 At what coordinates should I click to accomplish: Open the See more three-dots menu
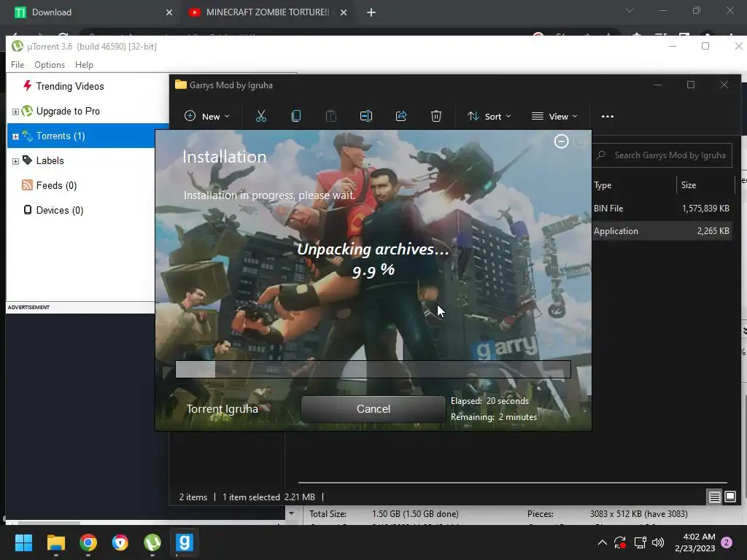[x=608, y=116]
